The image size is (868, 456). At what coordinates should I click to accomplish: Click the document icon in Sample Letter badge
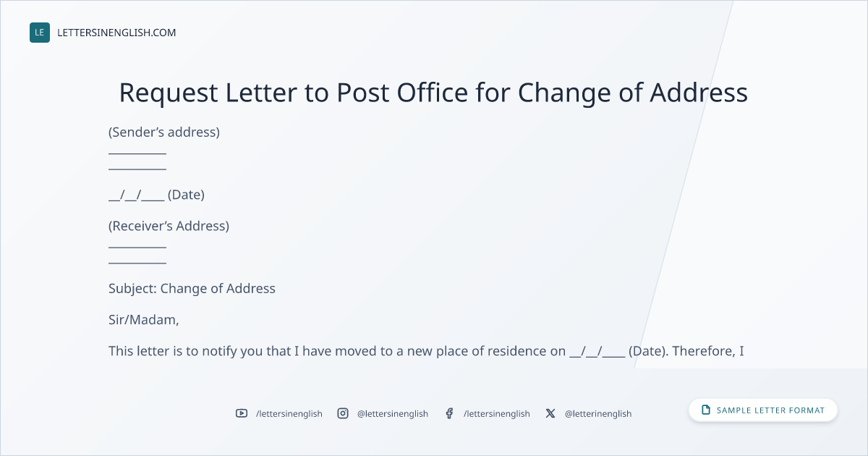[x=706, y=410]
